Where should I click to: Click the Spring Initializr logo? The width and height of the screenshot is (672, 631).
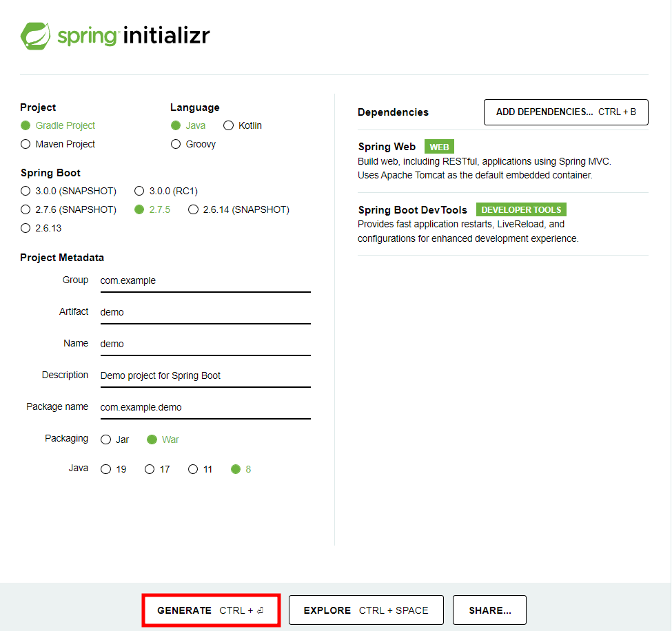[115, 36]
